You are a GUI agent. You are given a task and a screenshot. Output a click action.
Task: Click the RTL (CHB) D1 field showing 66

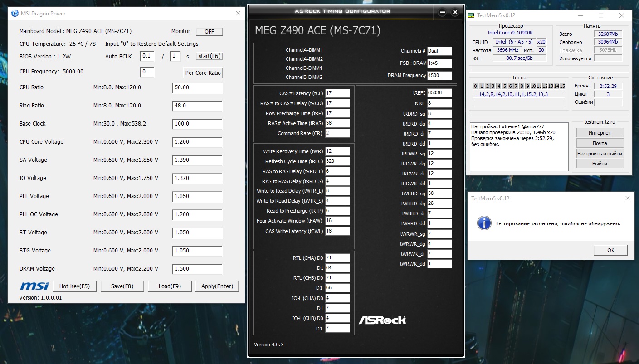[x=337, y=288]
